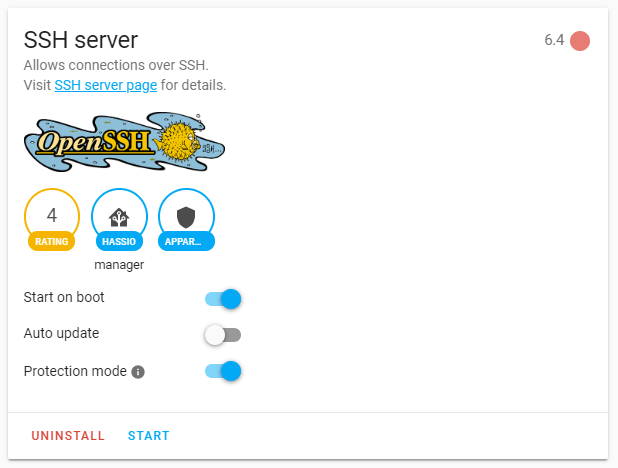The height and width of the screenshot is (468, 618).
Task: Click the 'manager' label under Hassio
Action: click(119, 265)
